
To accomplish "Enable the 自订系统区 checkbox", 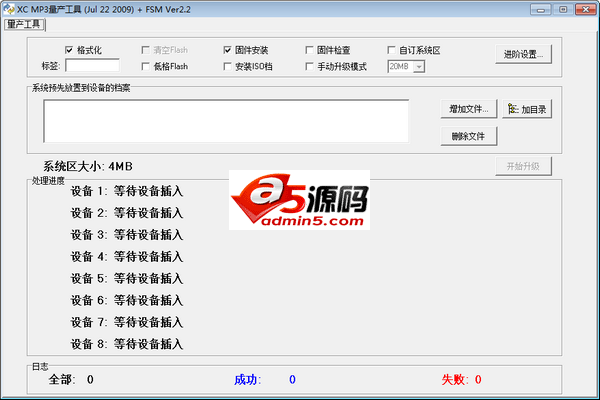I will [x=391, y=50].
